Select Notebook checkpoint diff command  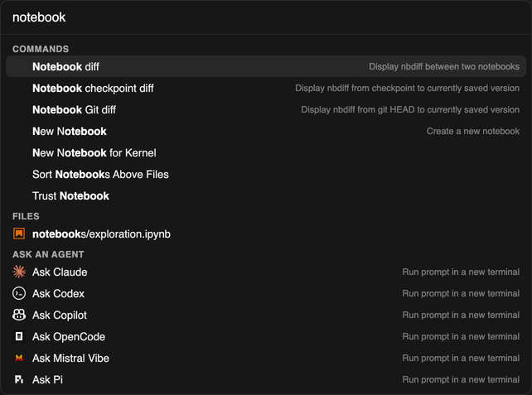pos(266,88)
